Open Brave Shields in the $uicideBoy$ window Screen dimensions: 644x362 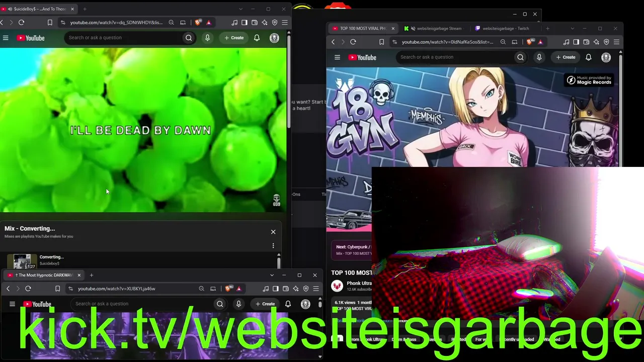198,23
